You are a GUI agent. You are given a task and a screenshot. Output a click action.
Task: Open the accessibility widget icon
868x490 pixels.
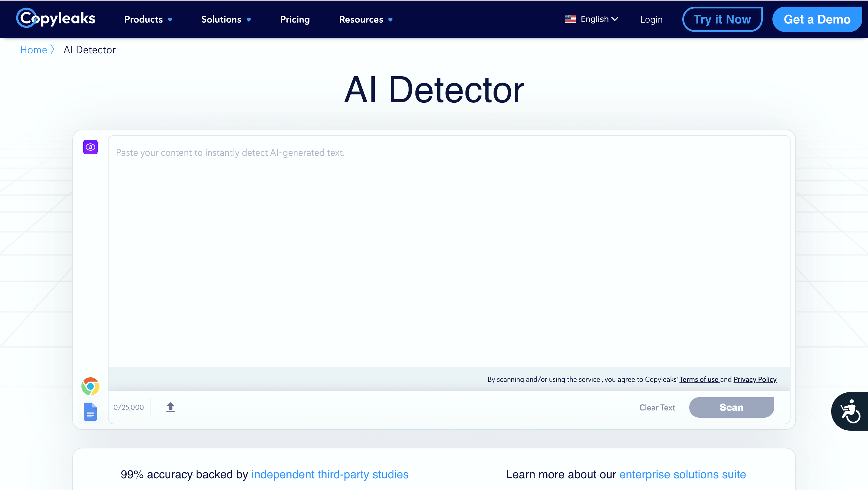coord(851,411)
